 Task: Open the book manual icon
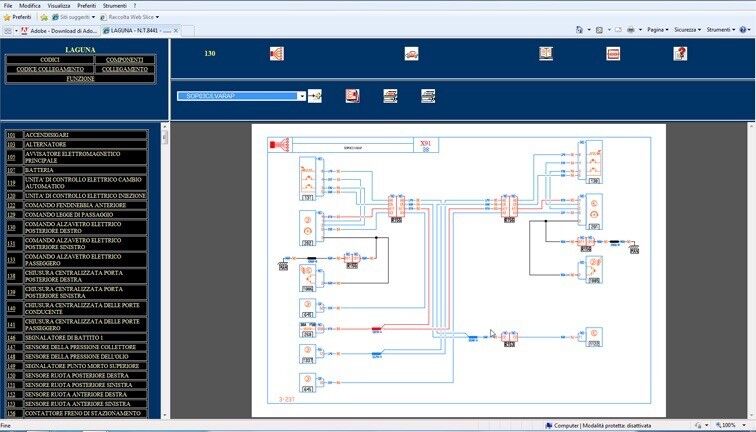pos(545,54)
